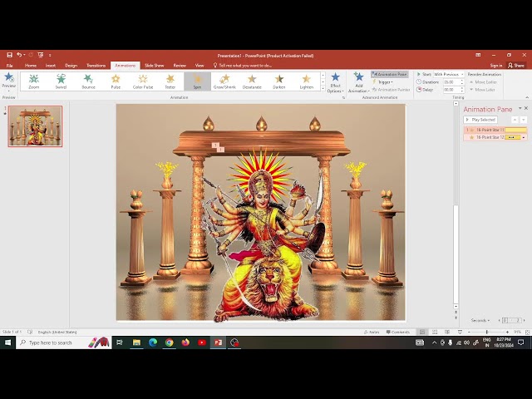Apply the Color Pulse emphasis effect
This screenshot has height=399, width=532.
click(143, 81)
